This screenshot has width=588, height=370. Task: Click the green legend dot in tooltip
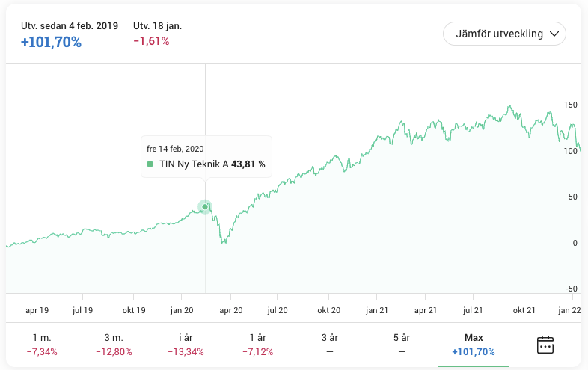[x=150, y=164]
